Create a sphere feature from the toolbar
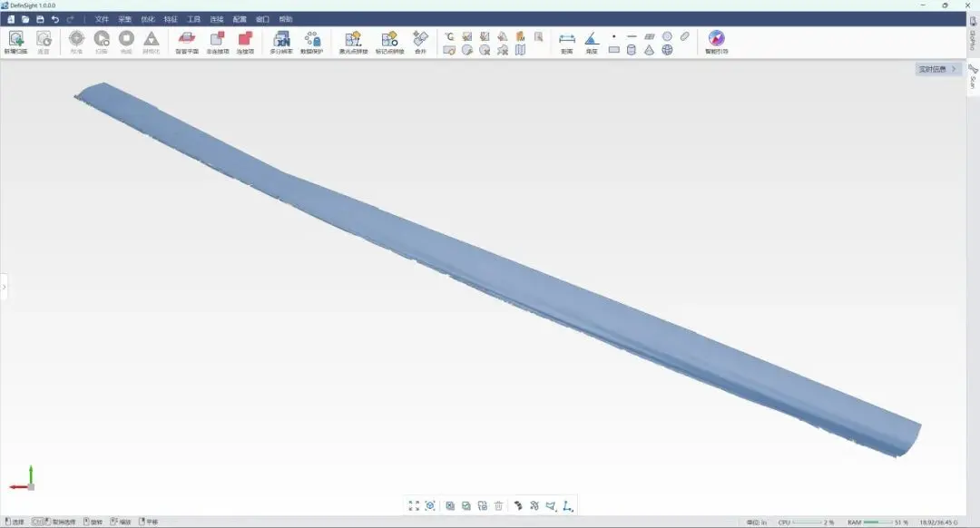 667,50
